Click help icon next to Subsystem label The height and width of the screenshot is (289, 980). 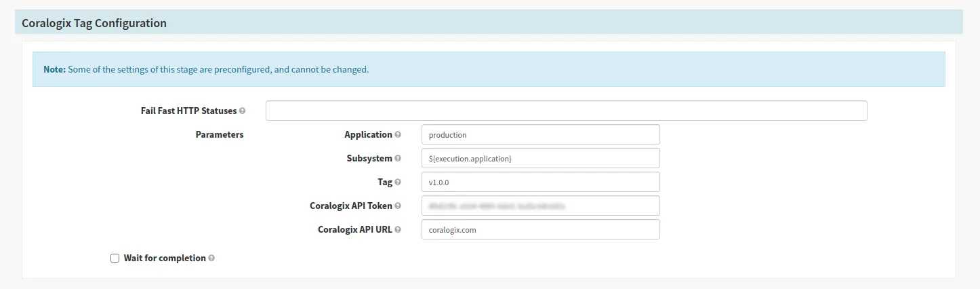tap(398, 158)
